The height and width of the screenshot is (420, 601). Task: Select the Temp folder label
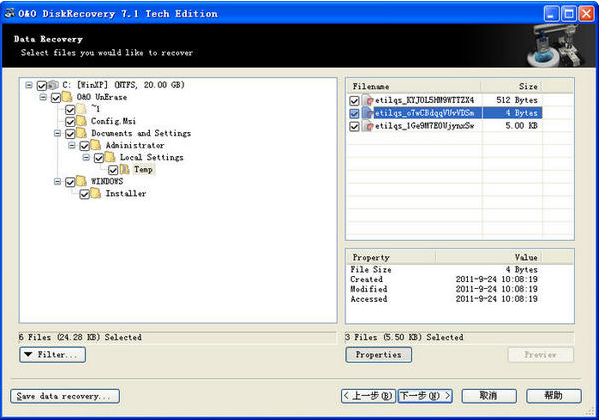[143, 169]
